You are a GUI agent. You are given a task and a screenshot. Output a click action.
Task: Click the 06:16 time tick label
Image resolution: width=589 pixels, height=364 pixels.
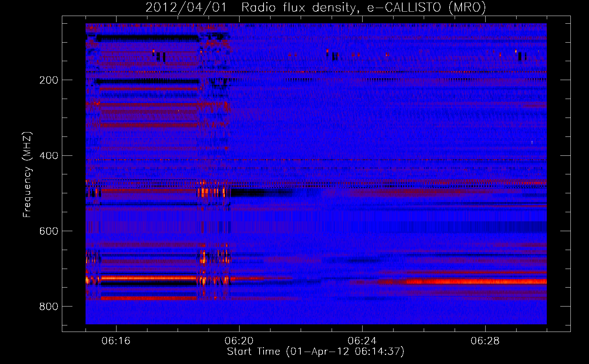(x=116, y=341)
